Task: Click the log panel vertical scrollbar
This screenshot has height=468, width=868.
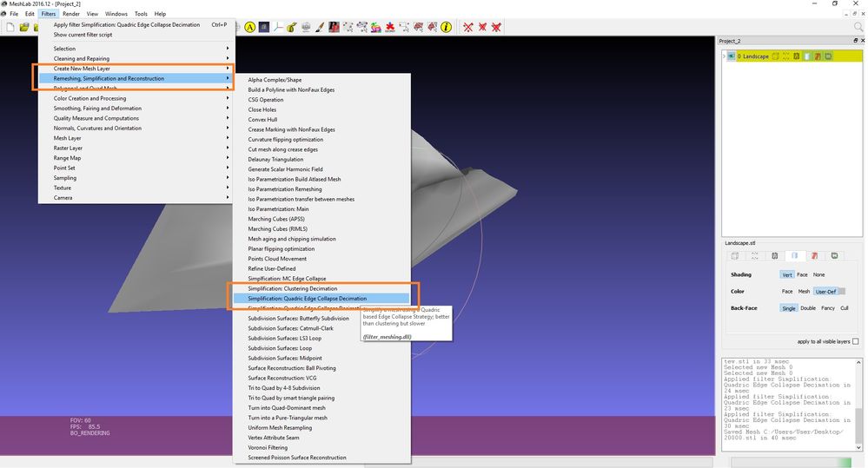Action: point(858,405)
